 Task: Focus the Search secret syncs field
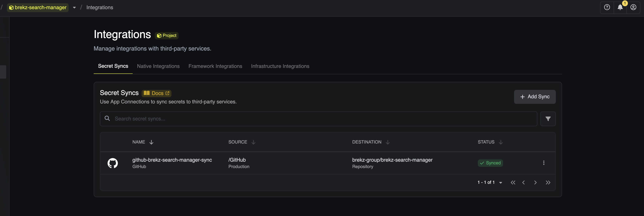click(x=318, y=119)
